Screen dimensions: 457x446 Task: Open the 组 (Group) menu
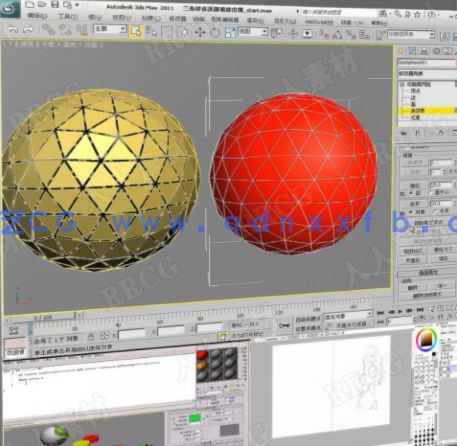[95, 17]
